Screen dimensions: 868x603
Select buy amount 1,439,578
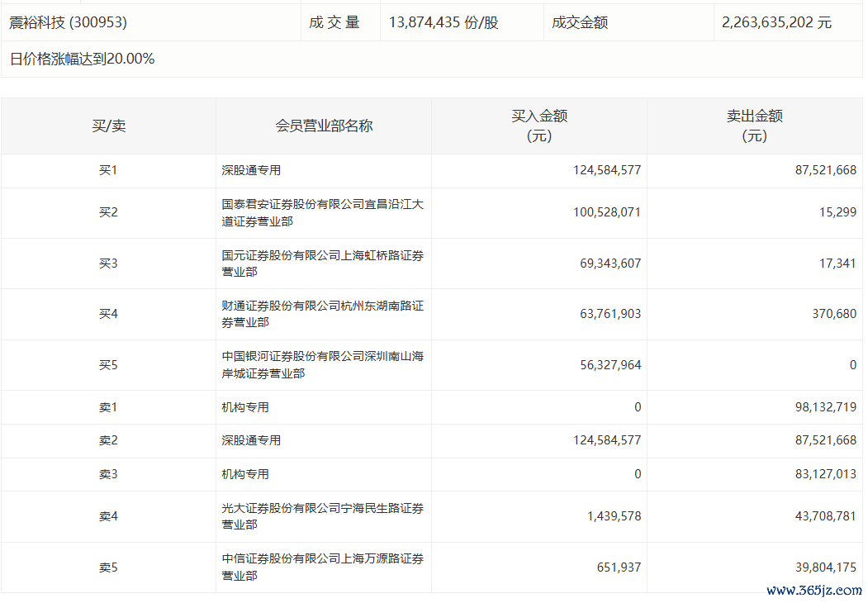pyautogui.click(x=614, y=516)
